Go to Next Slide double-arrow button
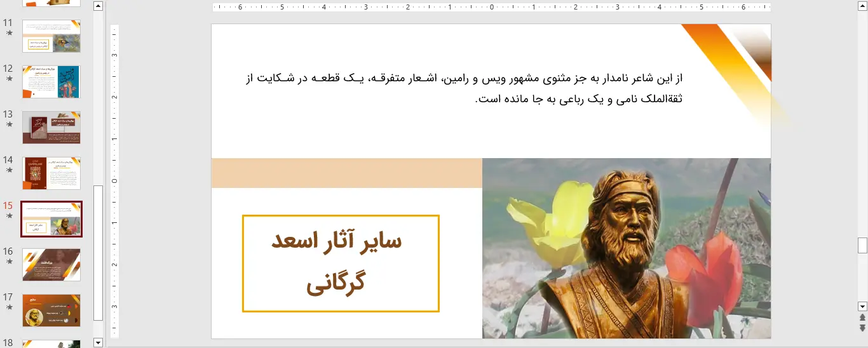Viewport: 868px width, 348px height. tap(862, 328)
